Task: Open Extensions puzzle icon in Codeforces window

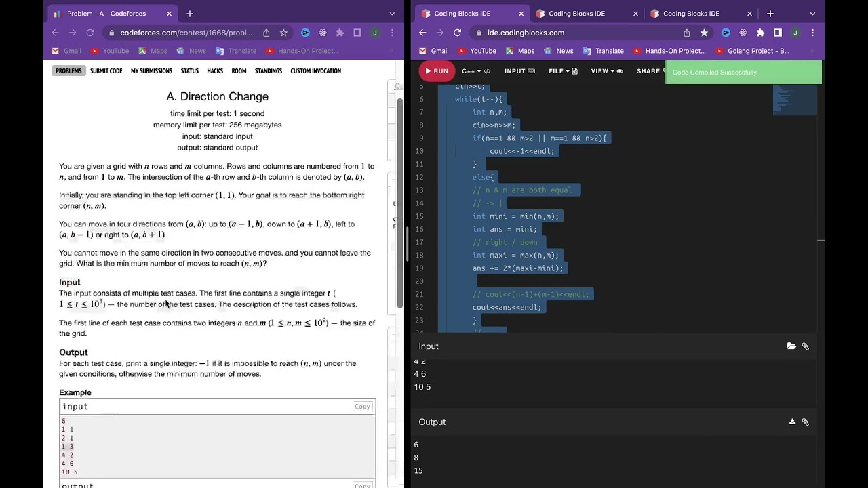Action: click(x=340, y=33)
